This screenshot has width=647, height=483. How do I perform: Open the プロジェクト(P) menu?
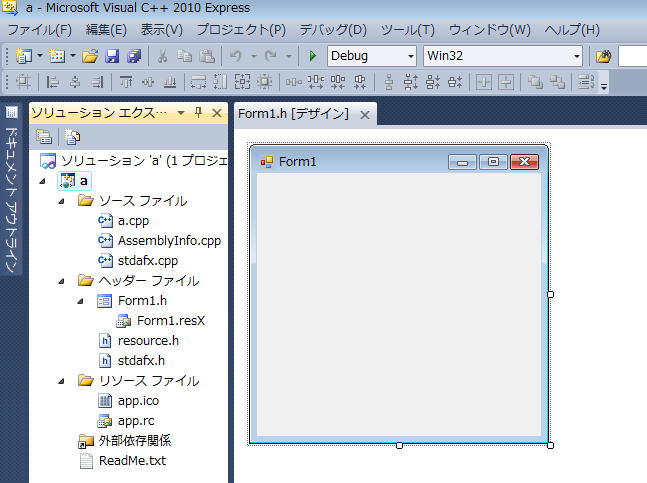pyautogui.click(x=240, y=30)
